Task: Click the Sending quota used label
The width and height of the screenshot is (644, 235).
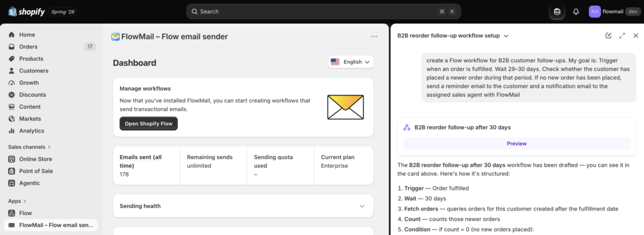Action: pyautogui.click(x=273, y=161)
